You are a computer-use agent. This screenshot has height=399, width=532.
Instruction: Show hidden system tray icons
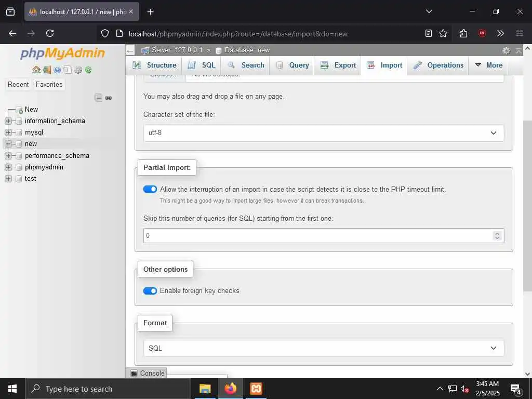click(440, 389)
